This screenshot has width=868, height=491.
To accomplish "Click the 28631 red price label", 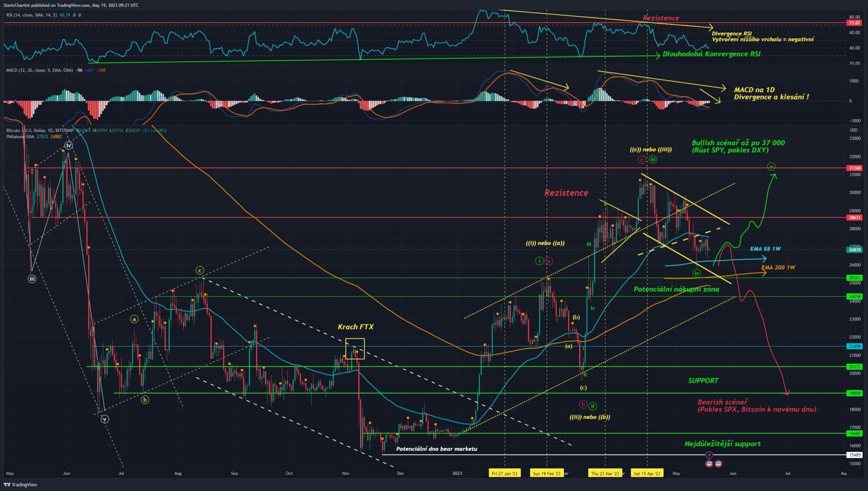I will point(854,217).
